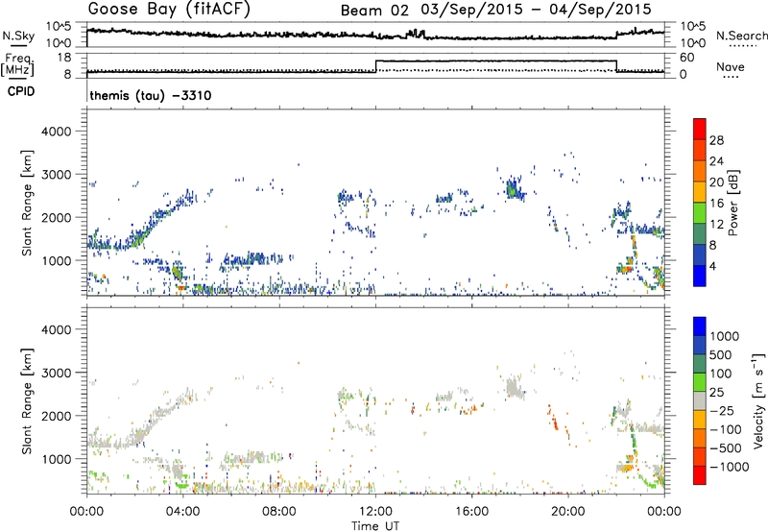The width and height of the screenshot is (768, 532).
Task: Click the '-500' value on Velocity colorbar
Action: (x=726, y=447)
